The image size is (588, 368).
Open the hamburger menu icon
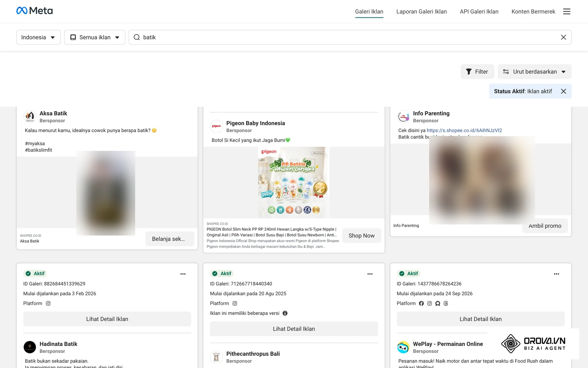pyautogui.click(x=567, y=11)
